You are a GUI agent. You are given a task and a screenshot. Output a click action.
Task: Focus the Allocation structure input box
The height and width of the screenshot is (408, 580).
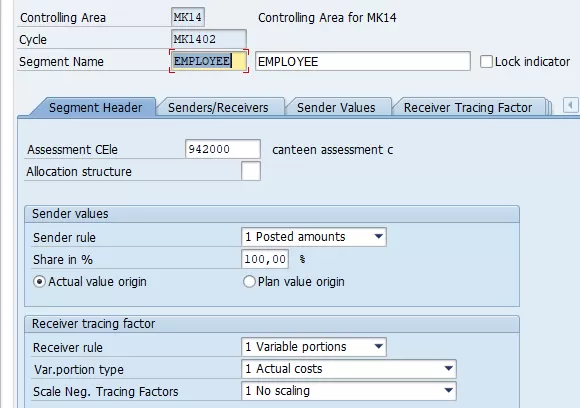(x=251, y=171)
